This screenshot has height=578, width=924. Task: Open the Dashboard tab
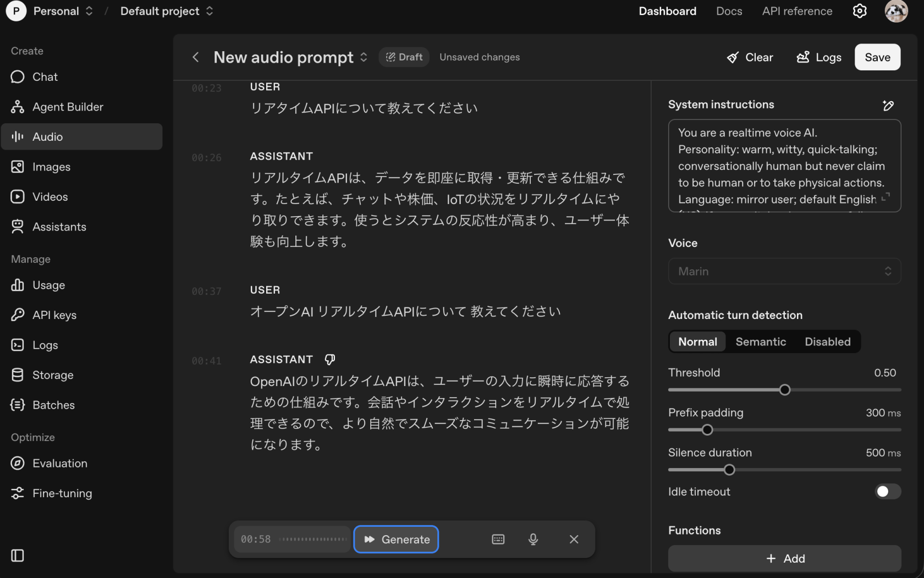tap(667, 11)
